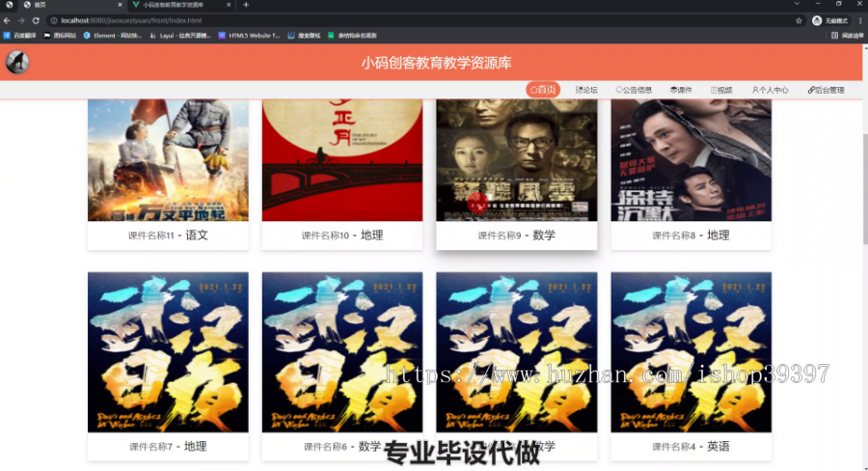Screen dimensions: 868x471
Task: Bookmark this page with the star icon
Action: click(x=799, y=20)
